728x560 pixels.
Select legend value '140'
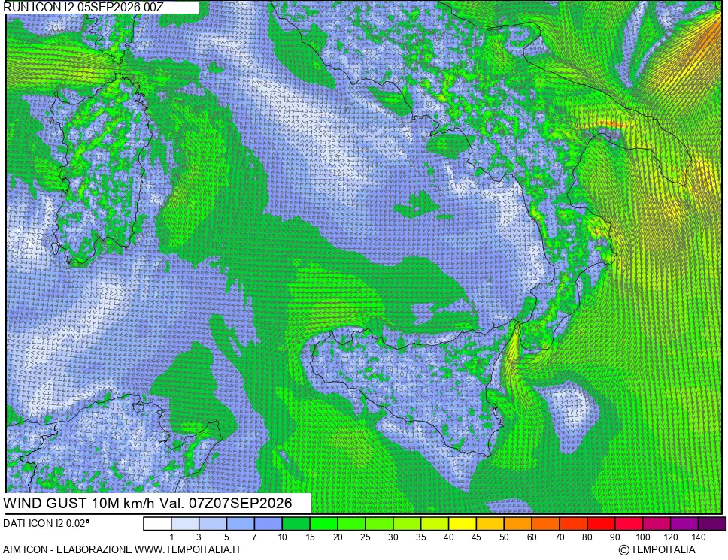coord(698,537)
